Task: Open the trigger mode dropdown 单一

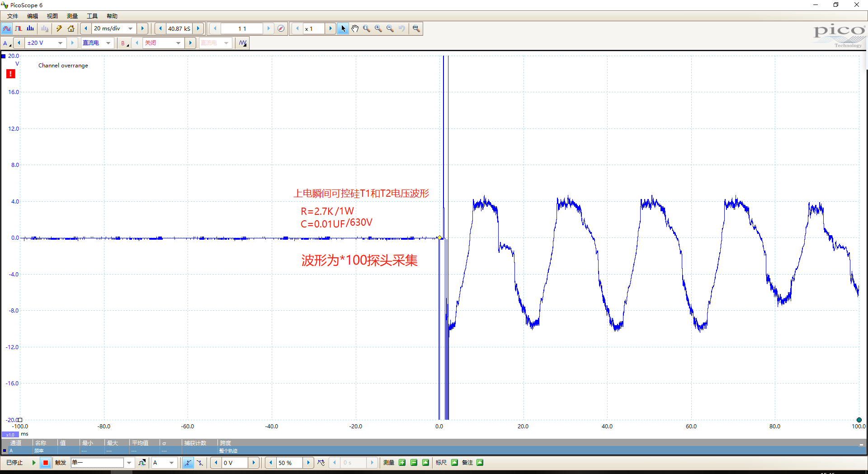Action: (129, 463)
